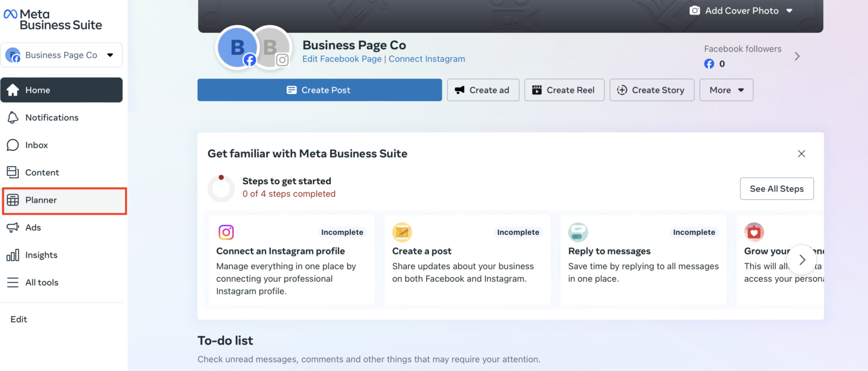Click the '0 of 4 steps completed' text
Viewport: 868px width, 371px height.
pyautogui.click(x=289, y=194)
